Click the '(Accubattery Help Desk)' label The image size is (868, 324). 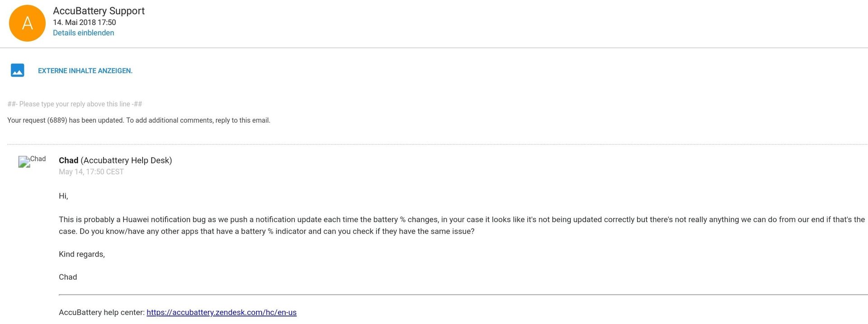pos(126,160)
